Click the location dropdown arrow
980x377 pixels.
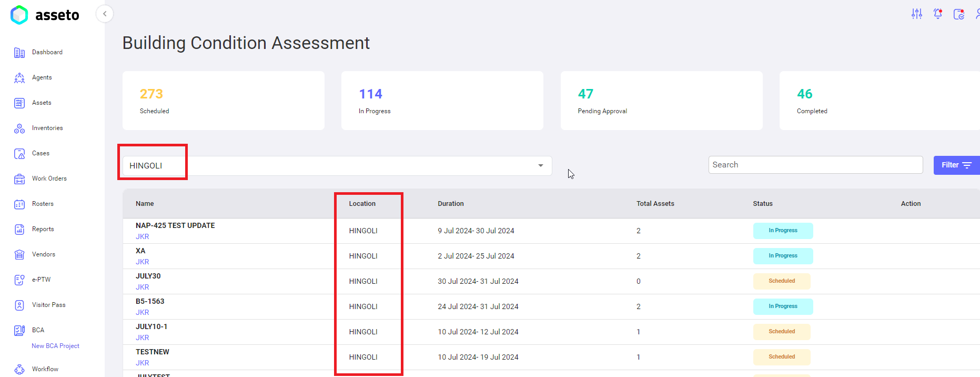pos(540,166)
